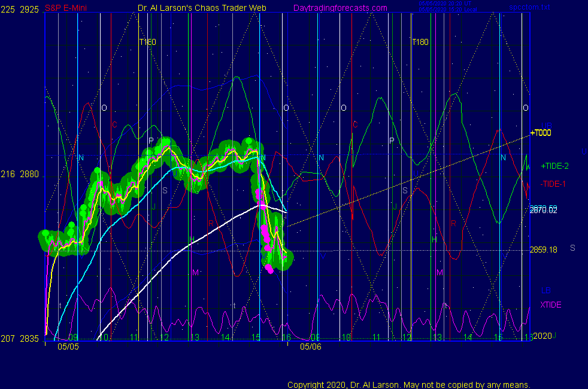The image size is (588, 389).
Task: Click the "LB" lower band label
Action: (545, 290)
